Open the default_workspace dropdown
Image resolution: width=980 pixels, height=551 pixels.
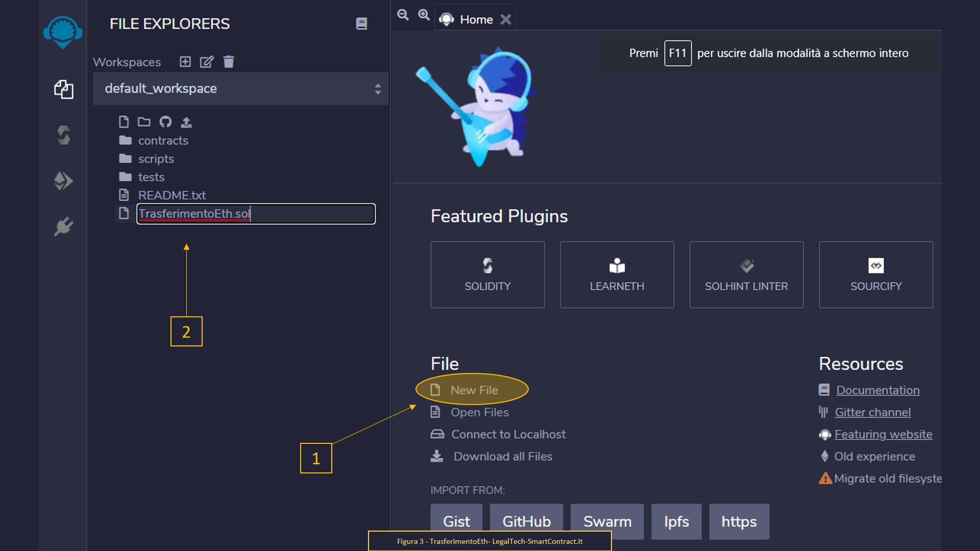[x=241, y=89]
